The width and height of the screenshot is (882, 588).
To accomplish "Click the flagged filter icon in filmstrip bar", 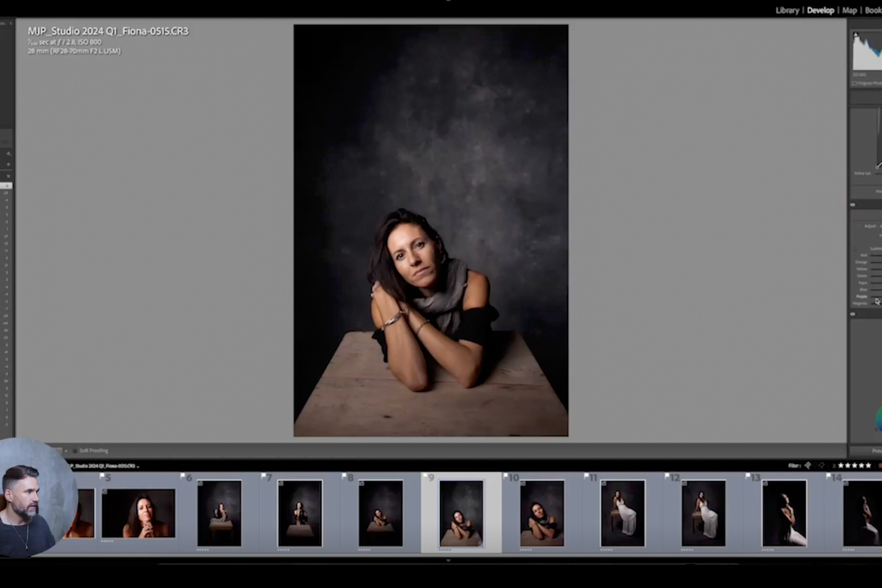I will pos(808,465).
